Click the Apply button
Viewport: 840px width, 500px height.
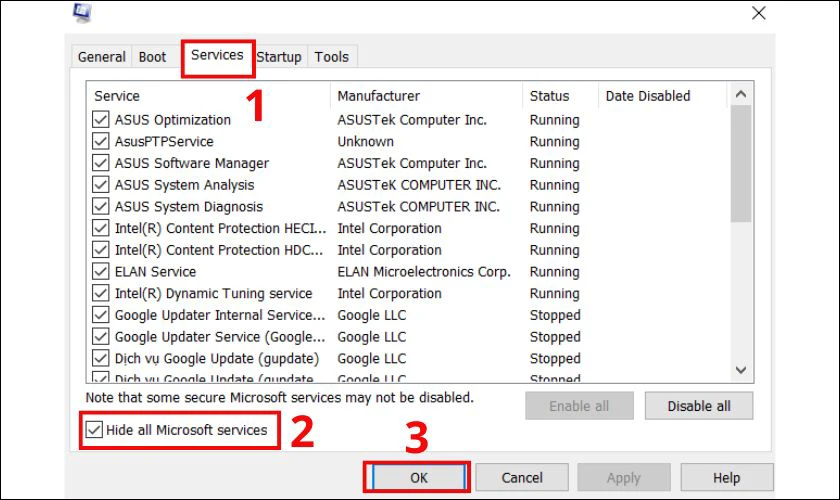point(624,477)
